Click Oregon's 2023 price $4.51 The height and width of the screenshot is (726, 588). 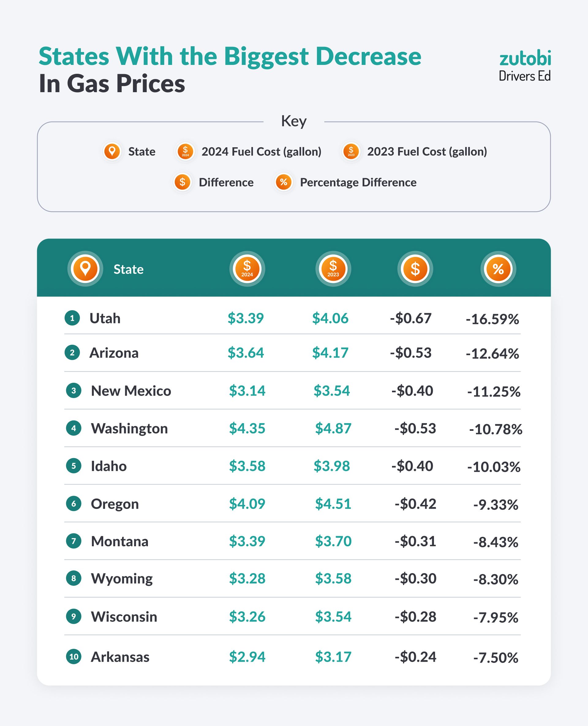(x=333, y=503)
